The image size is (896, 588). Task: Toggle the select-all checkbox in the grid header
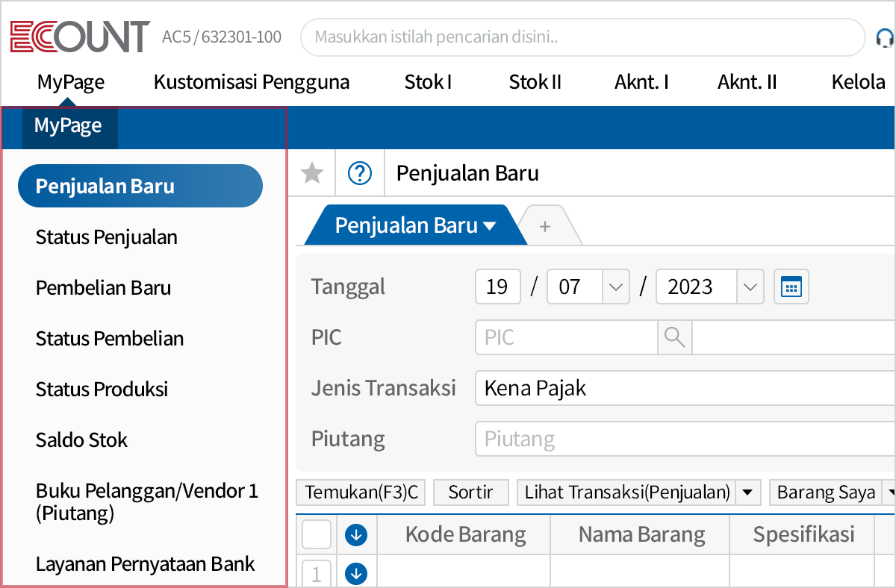pos(316,534)
